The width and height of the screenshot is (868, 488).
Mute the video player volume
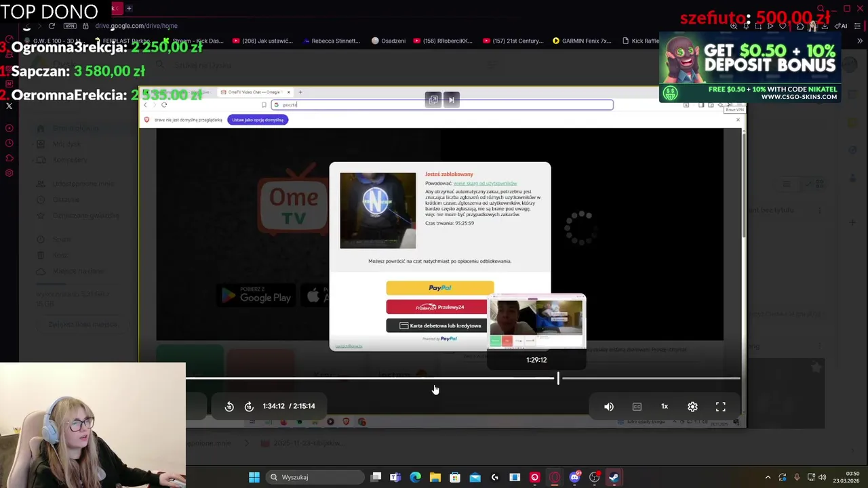609,407
